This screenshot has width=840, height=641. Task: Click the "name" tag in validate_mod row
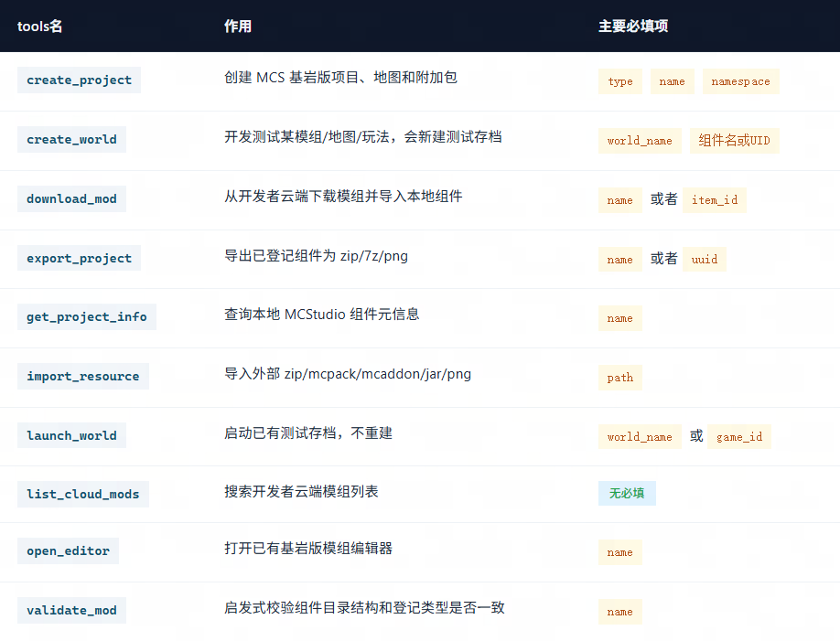(620, 612)
